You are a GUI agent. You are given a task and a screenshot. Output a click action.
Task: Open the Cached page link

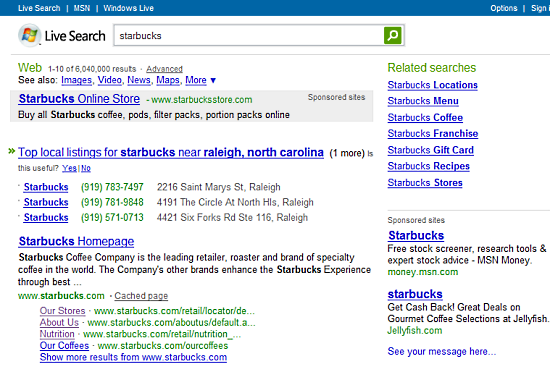[x=141, y=296]
